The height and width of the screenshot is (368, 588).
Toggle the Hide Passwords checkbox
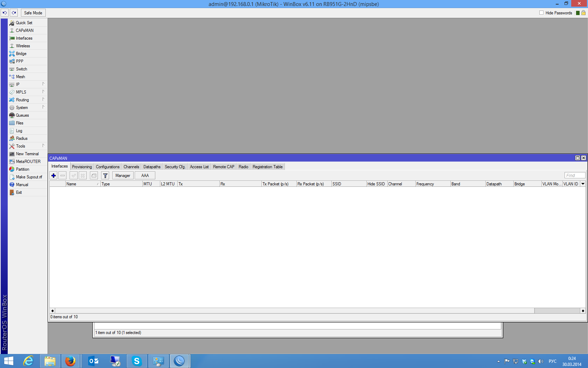point(541,13)
